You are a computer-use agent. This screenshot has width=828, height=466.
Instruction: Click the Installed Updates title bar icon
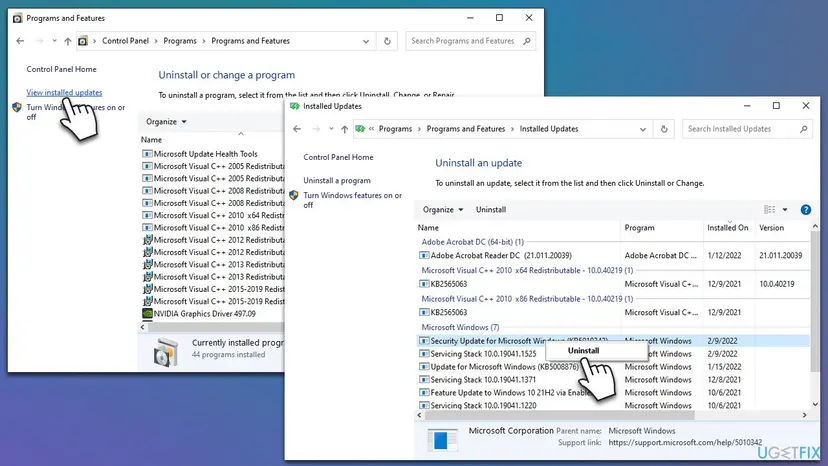click(295, 106)
